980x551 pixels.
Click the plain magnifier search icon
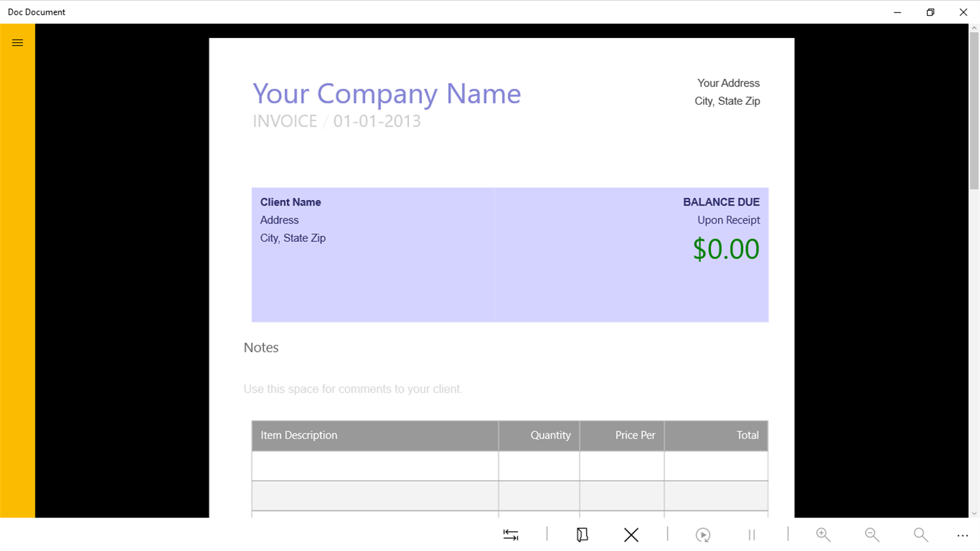click(x=920, y=535)
